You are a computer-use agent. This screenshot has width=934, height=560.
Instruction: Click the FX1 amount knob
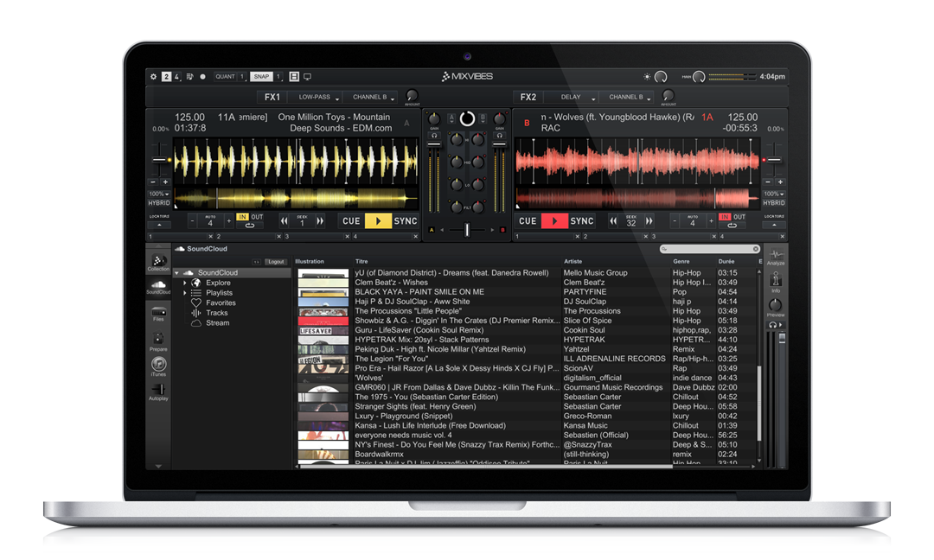[412, 95]
